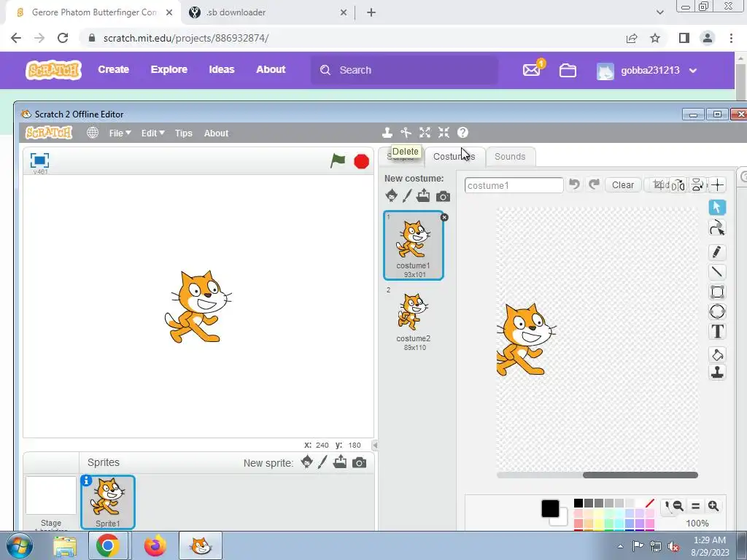Choose the Grow sprite tool
This screenshot has height=560, width=747.
point(425,133)
